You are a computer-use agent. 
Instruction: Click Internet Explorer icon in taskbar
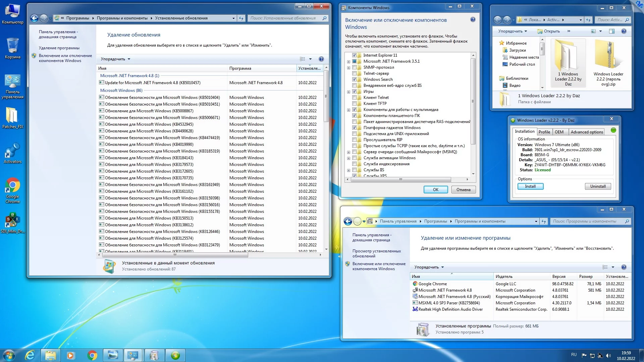click(x=30, y=355)
